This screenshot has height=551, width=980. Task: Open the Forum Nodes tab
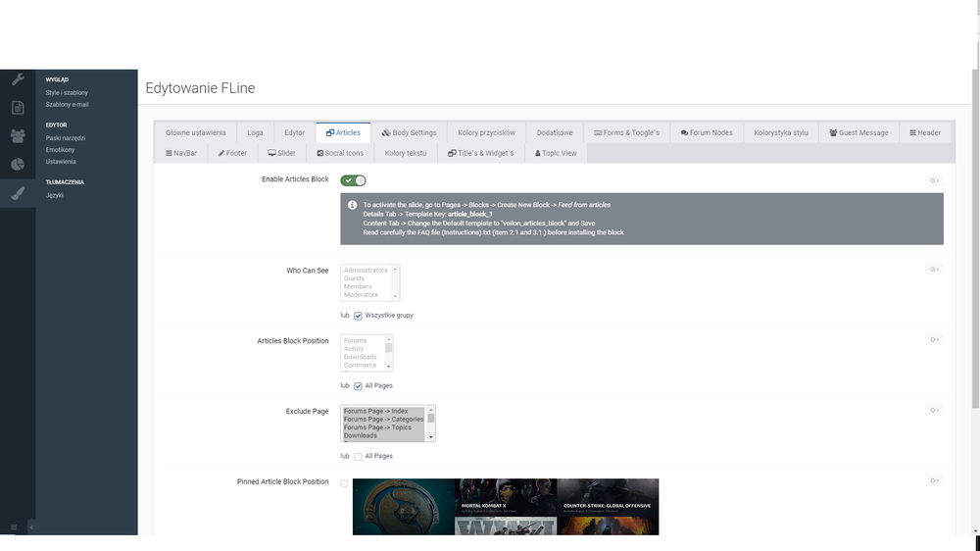(x=705, y=132)
